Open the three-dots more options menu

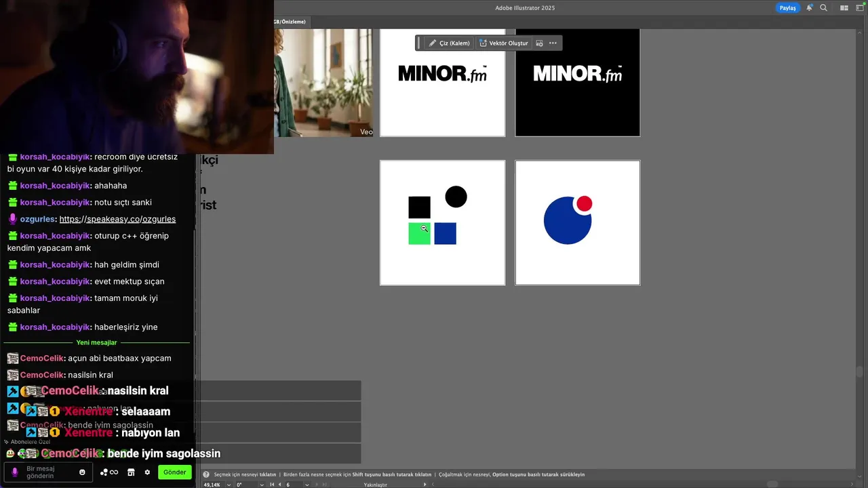click(553, 43)
